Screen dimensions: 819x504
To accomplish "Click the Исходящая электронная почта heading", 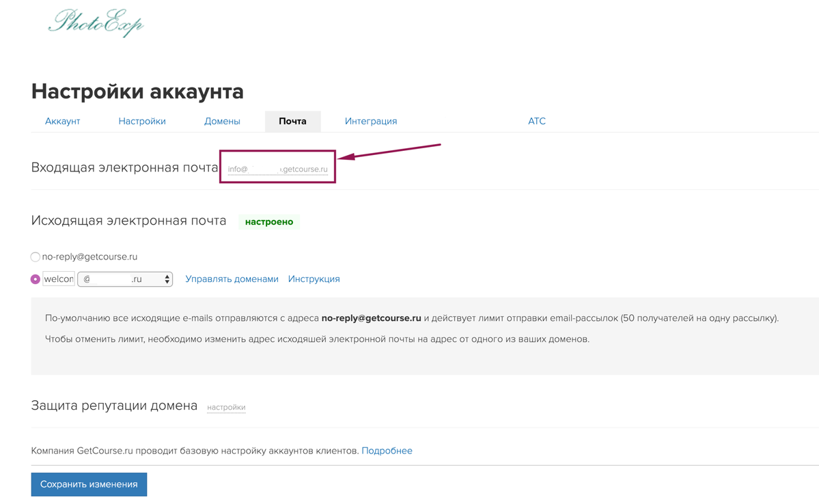I will (x=128, y=221).
